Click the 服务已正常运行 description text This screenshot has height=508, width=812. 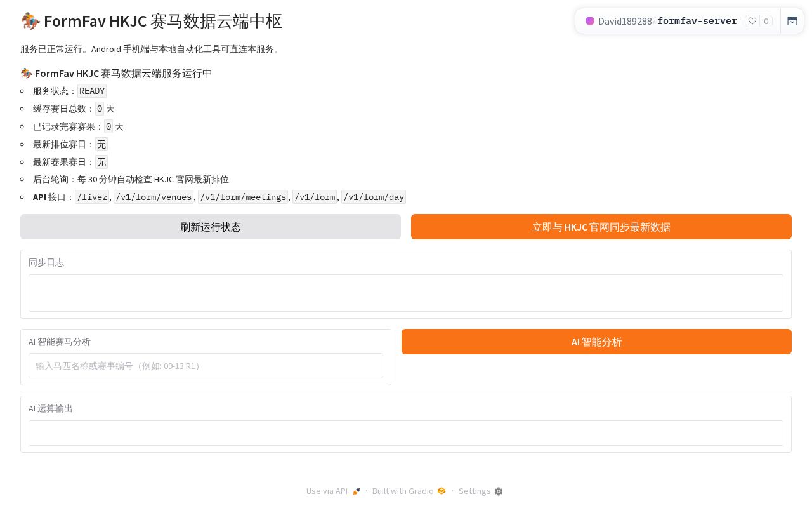point(150,49)
